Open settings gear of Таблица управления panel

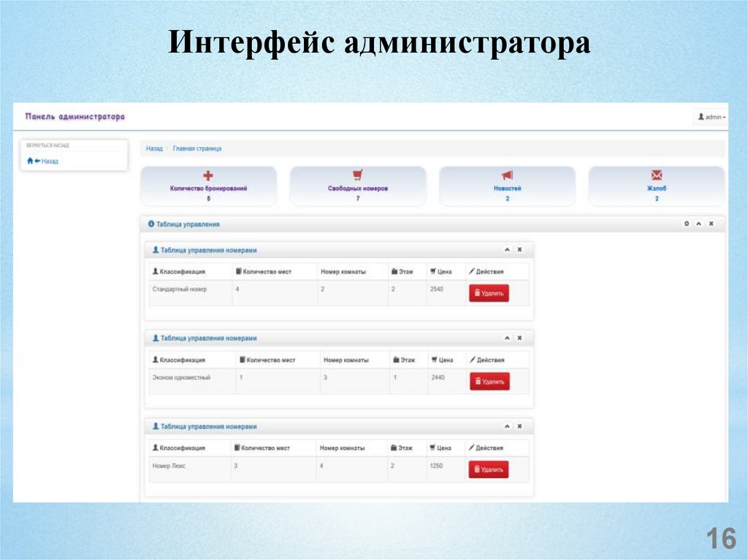(x=687, y=223)
